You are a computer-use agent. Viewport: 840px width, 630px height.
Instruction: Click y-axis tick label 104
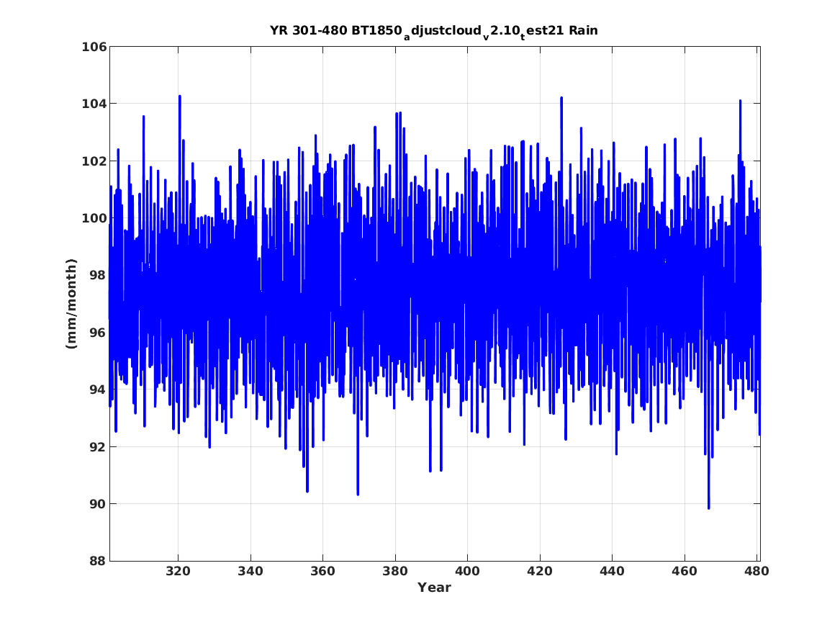coord(94,104)
